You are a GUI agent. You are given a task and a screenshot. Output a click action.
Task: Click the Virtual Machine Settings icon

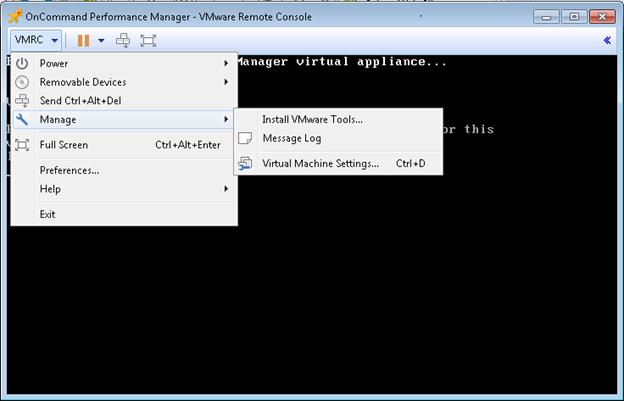245,164
